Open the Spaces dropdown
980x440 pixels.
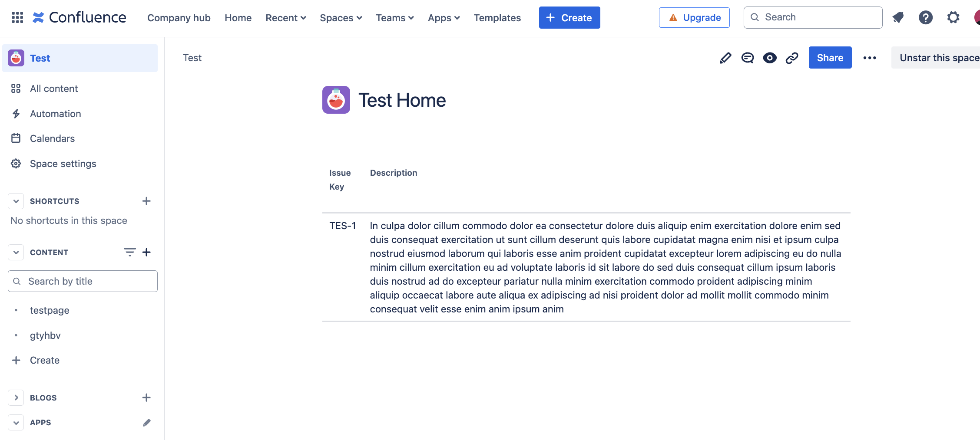coord(341,18)
